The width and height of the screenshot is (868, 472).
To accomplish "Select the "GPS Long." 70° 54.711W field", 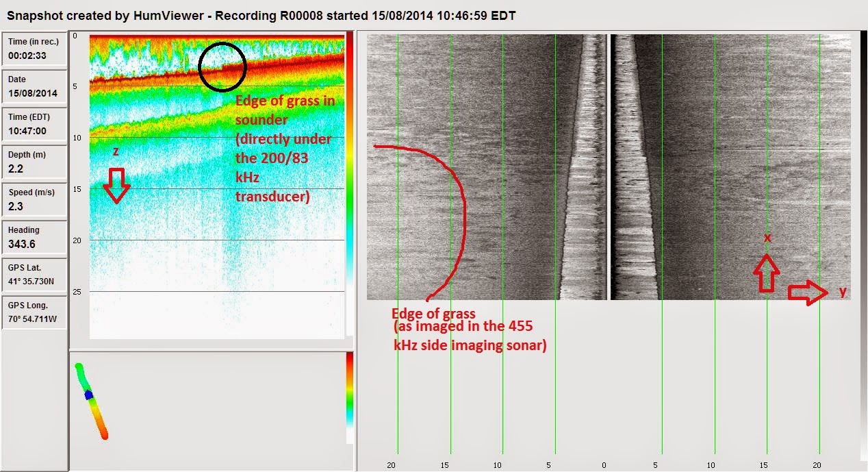I will [34, 312].
